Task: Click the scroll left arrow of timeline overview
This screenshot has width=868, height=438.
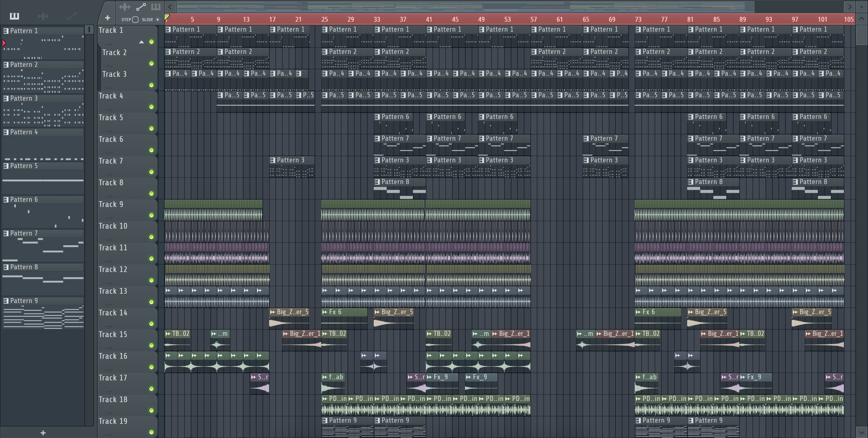Action: tap(170, 6)
